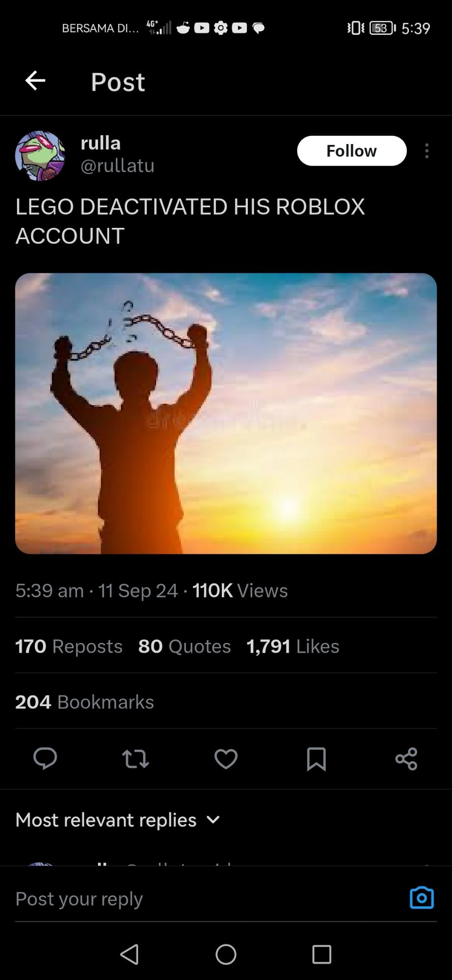Expand Most relevant replies sort dropdown
The width and height of the screenshot is (452, 980).
(x=118, y=820)
